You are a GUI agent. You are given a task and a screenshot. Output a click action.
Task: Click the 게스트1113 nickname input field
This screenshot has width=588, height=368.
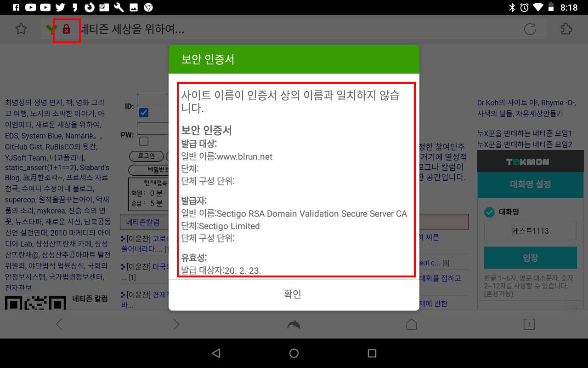[531, 231]
